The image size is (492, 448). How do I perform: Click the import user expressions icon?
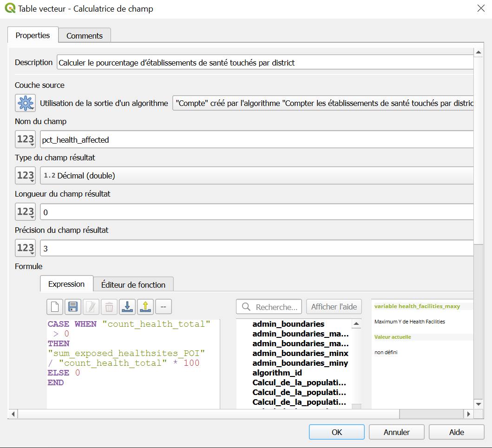[x=127, y=307]
